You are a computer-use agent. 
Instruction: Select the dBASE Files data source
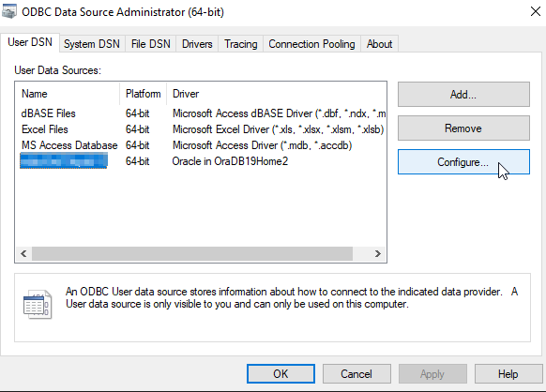coord(201,113)
